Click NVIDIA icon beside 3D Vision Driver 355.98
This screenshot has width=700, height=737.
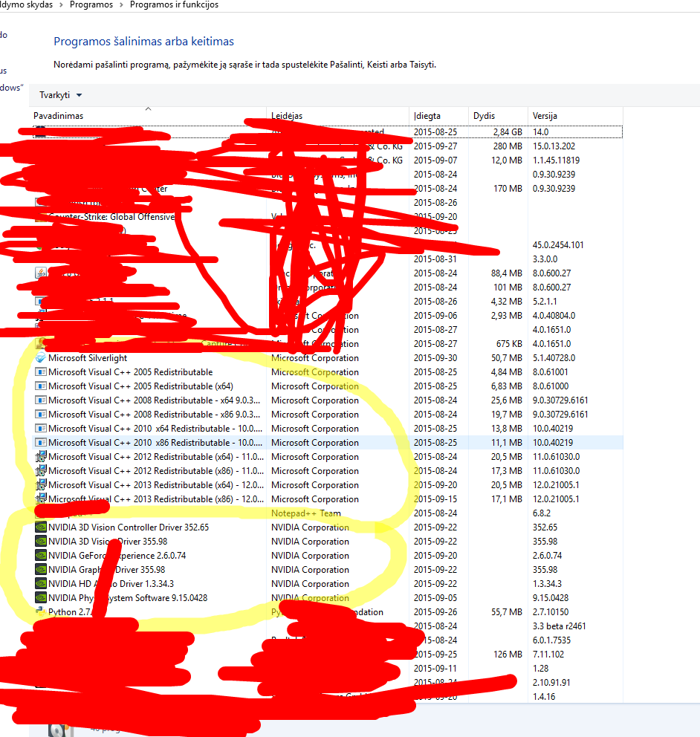click(x=41, y=542)
